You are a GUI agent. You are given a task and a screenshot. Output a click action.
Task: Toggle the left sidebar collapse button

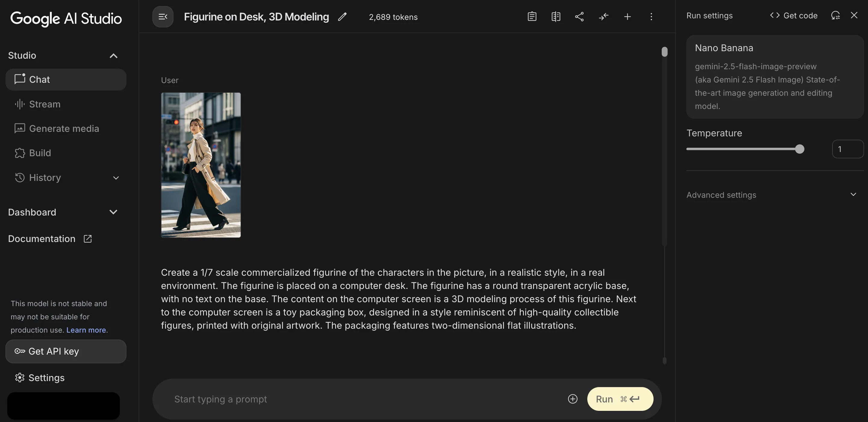click(163, 17)
